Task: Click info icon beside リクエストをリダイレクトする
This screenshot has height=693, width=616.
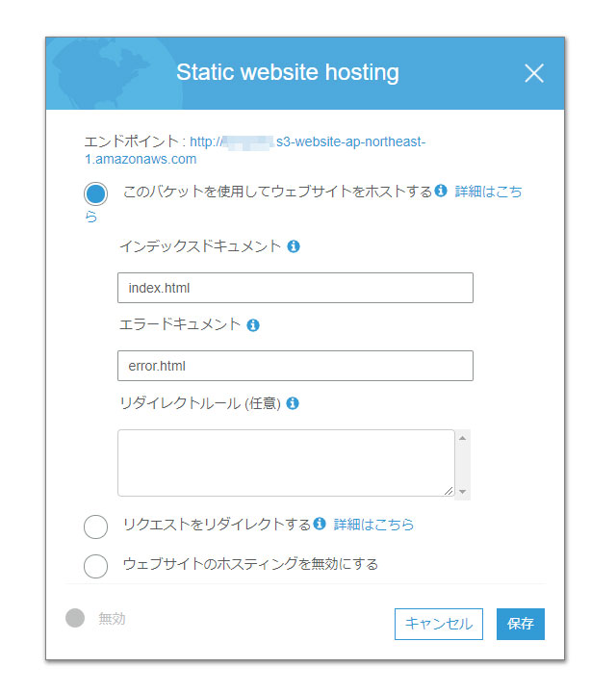Action: click(x=320, y=524)
